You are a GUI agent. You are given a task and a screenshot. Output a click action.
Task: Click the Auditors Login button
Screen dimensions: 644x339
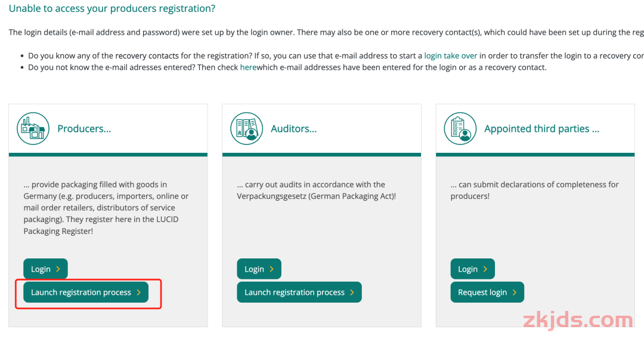[x=259, y=269]
